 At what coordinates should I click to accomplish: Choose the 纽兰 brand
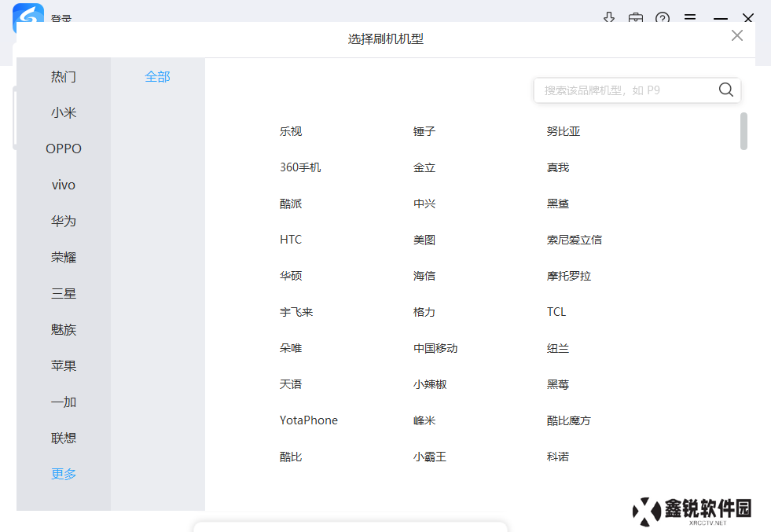557,348
